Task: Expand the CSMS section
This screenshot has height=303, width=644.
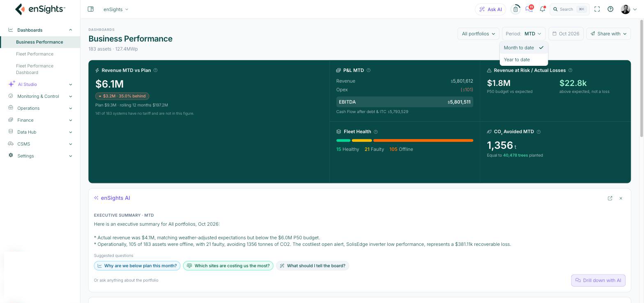Action: pyautogui.click(x=40, y=144)
